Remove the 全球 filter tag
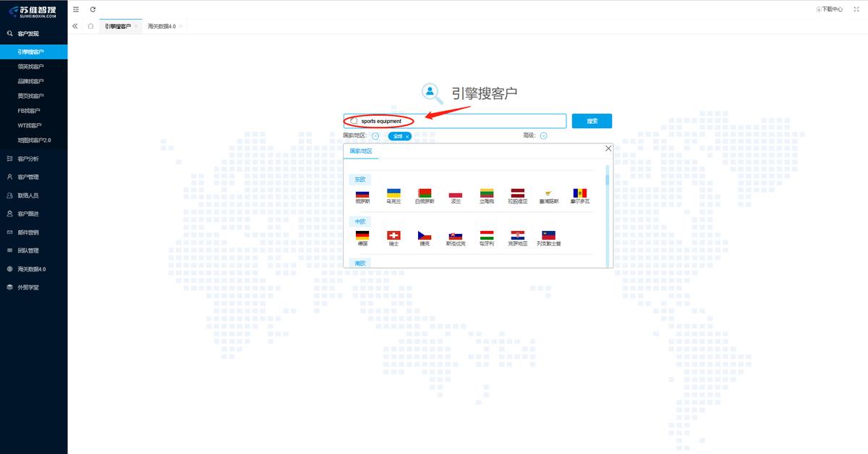 click(x=407, y=135)
